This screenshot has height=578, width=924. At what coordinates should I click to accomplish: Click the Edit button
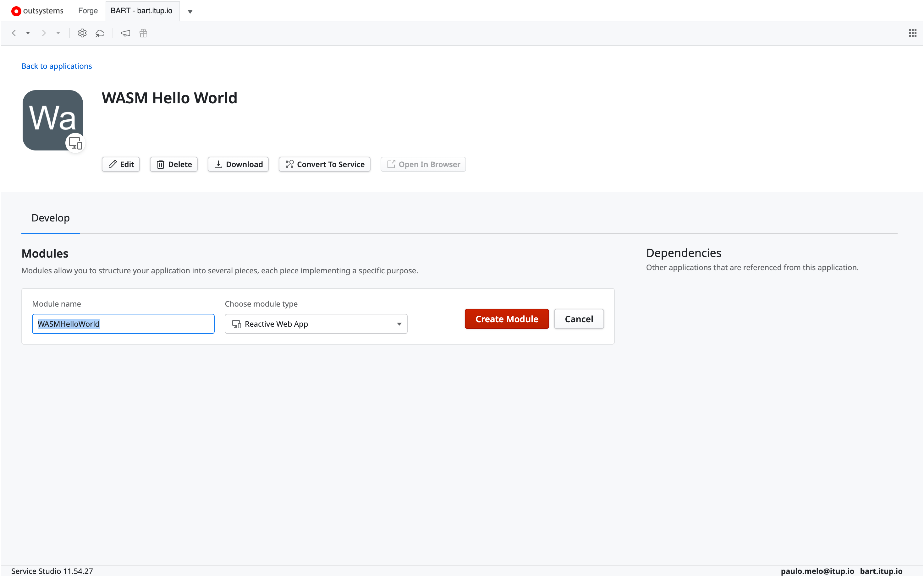pos(121,164)
